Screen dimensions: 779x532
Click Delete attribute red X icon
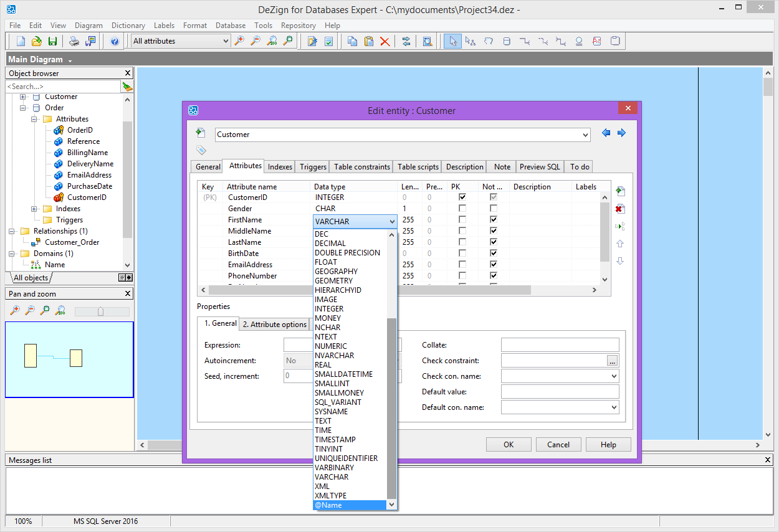click(620, 209)
